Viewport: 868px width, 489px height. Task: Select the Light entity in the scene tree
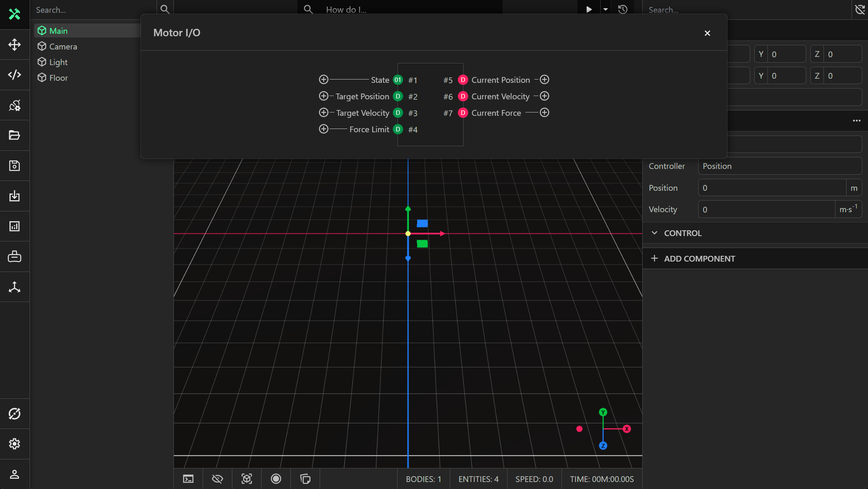pyautogui.click(x=58, y=62)
